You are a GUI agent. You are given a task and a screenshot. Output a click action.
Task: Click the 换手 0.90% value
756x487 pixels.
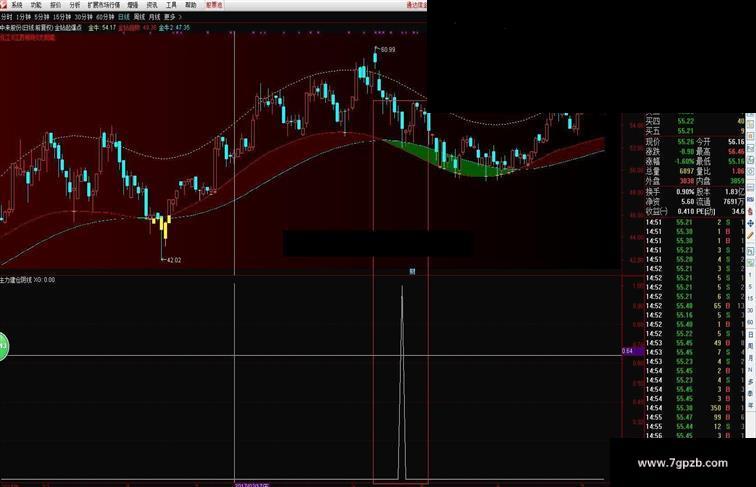pos(685,192)
